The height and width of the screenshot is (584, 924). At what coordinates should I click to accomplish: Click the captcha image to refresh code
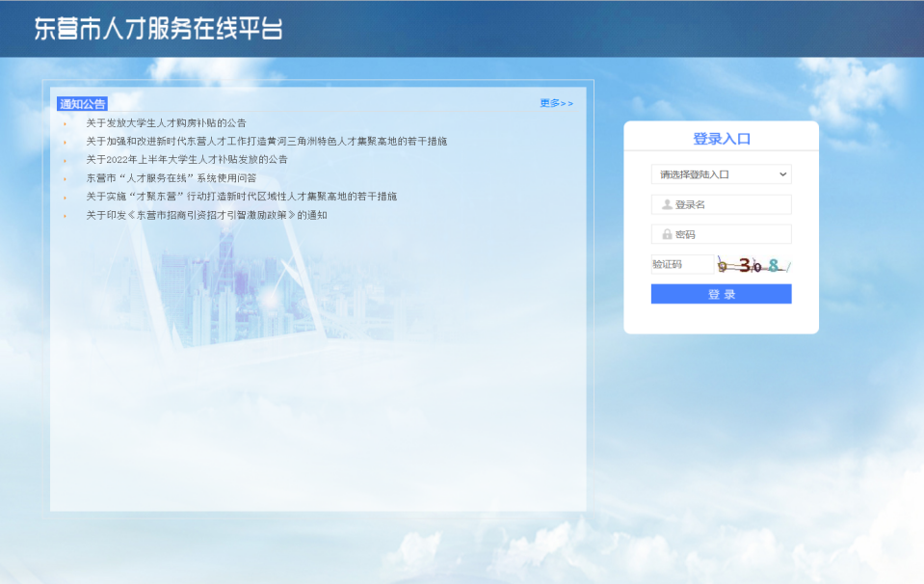tap(753, 265)
